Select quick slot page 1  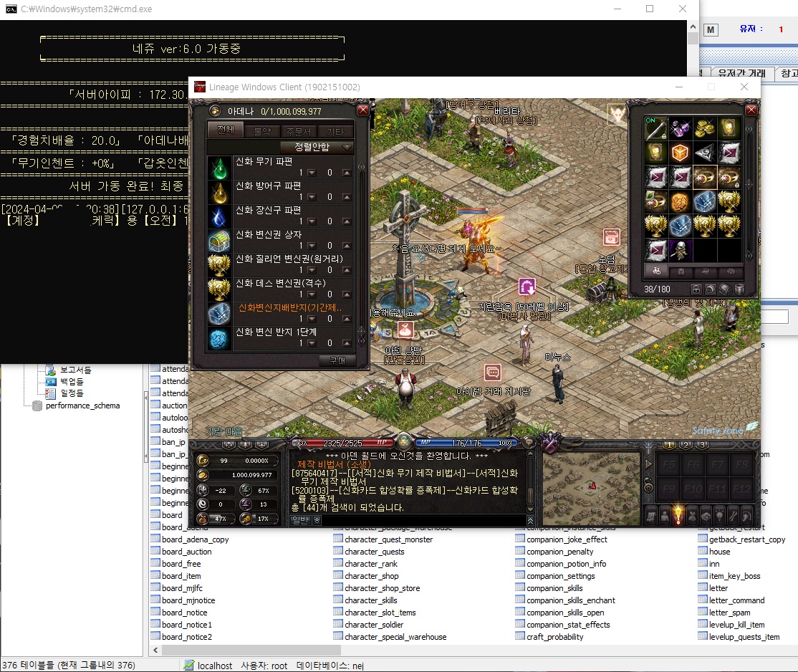[669, 445]
